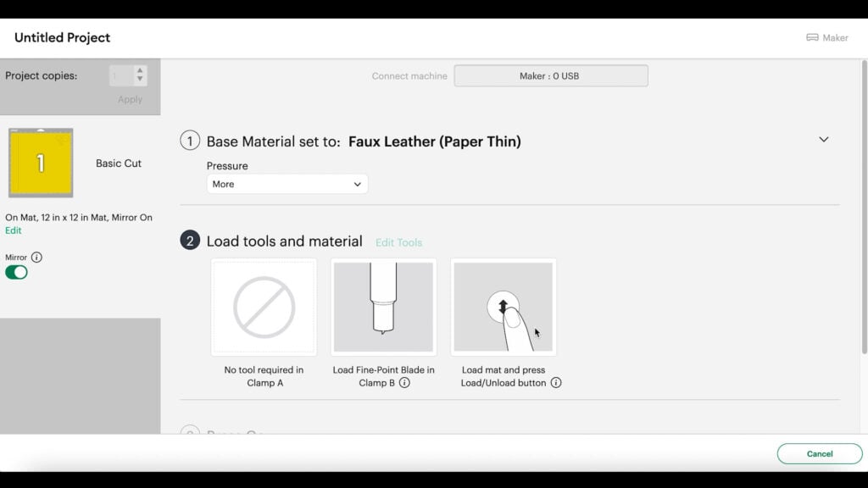The image size is (868, 488).
Task: Click the Project copies number field
Action: tap(121, 75)
